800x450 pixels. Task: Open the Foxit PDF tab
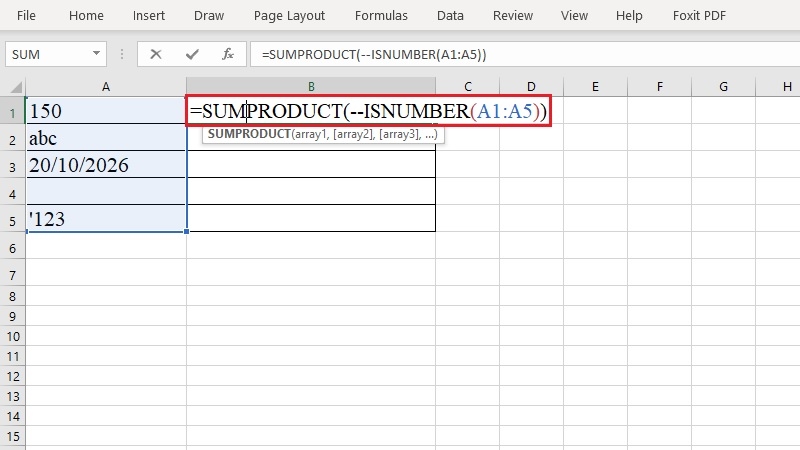tap(699, 16)
